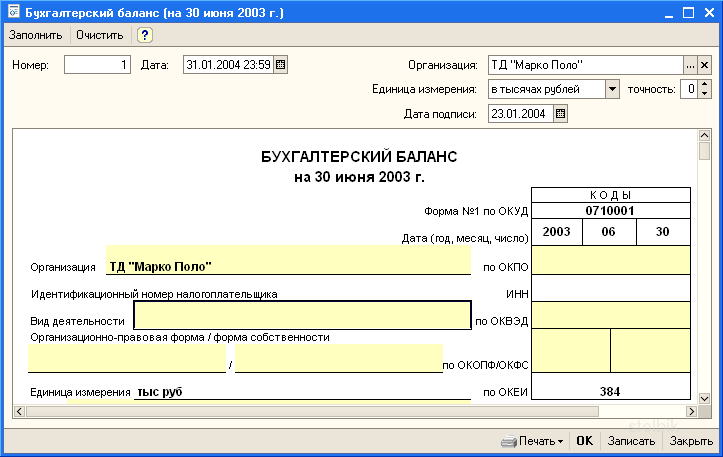Clear the Организация field with X
Image resolution: width=723 pixels, height=457 pixels.
(704, 65)
